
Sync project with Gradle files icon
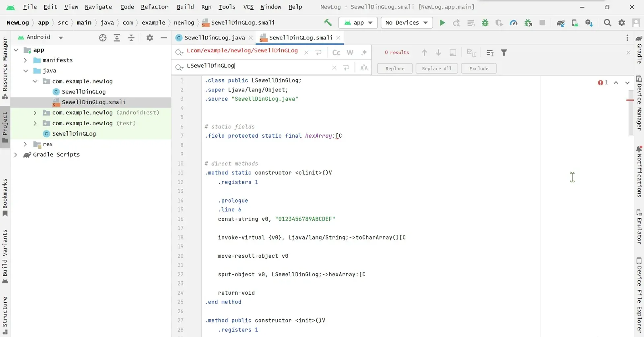point(561,23)
